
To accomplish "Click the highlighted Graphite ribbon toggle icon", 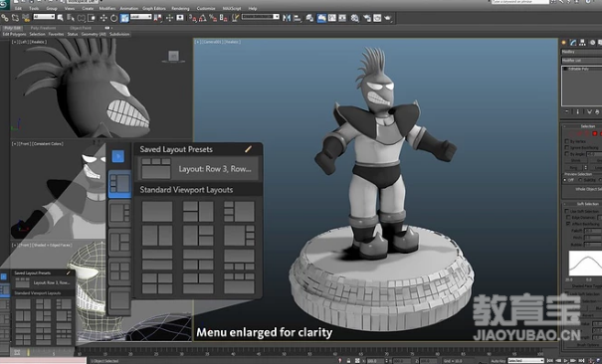I will [x=321, y=18].
